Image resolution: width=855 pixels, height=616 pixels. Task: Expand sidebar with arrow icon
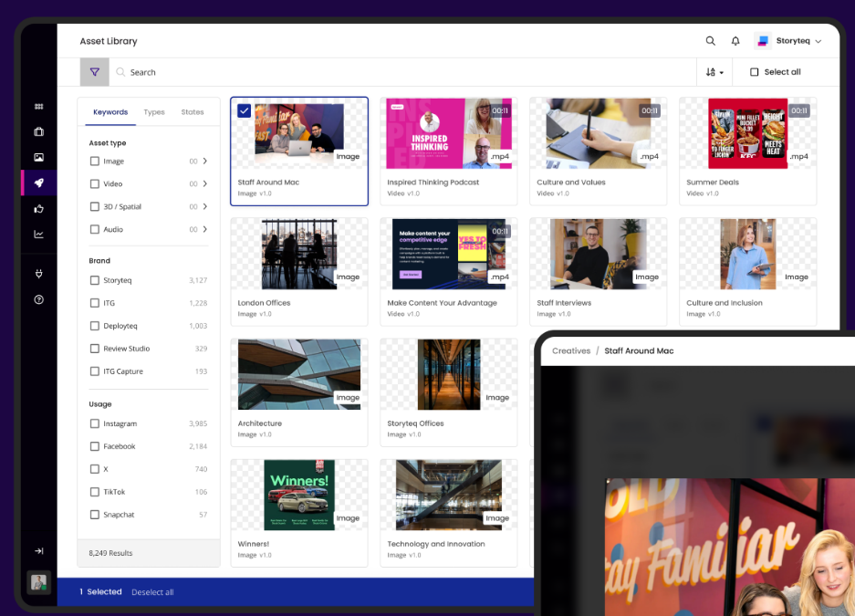coord(38,550)
